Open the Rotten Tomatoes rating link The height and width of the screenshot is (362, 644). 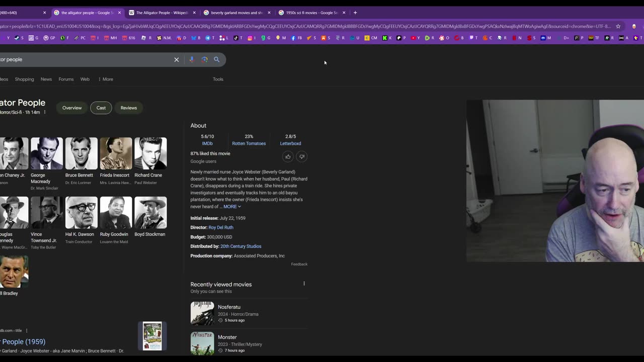point(249,143)
